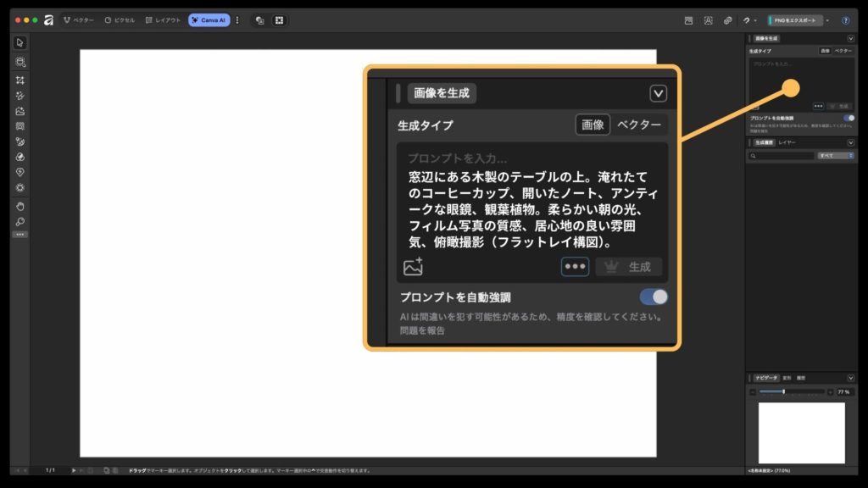Select ベクター generation type in enlarged callout
The height and width of the screenshot is (488, 868).
639,125
